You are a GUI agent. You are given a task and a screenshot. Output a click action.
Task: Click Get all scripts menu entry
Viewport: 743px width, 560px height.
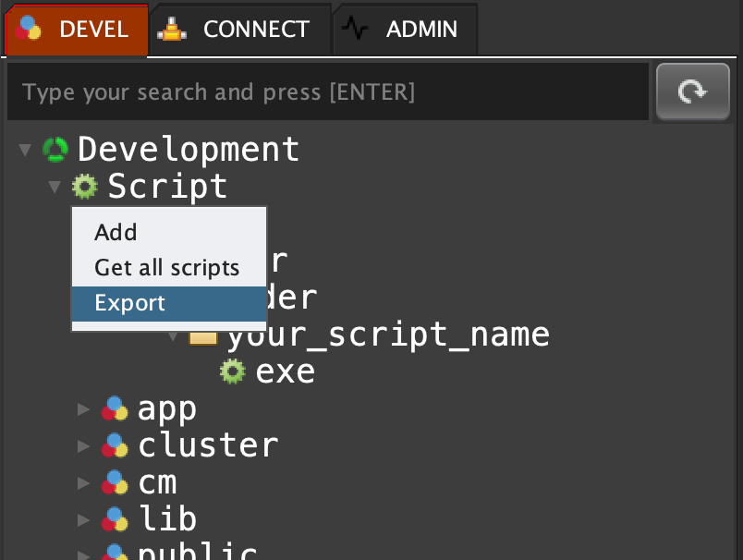pos(166,268)
